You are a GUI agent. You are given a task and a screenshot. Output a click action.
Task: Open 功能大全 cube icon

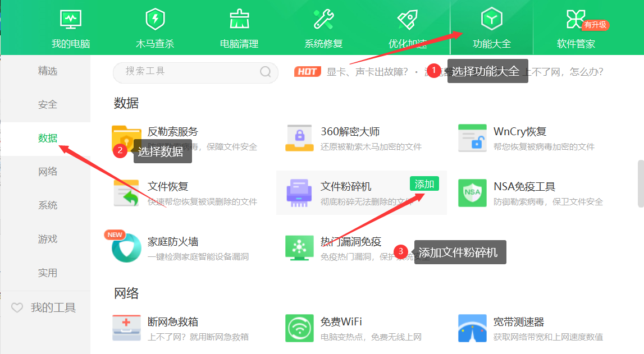[492, 19]
